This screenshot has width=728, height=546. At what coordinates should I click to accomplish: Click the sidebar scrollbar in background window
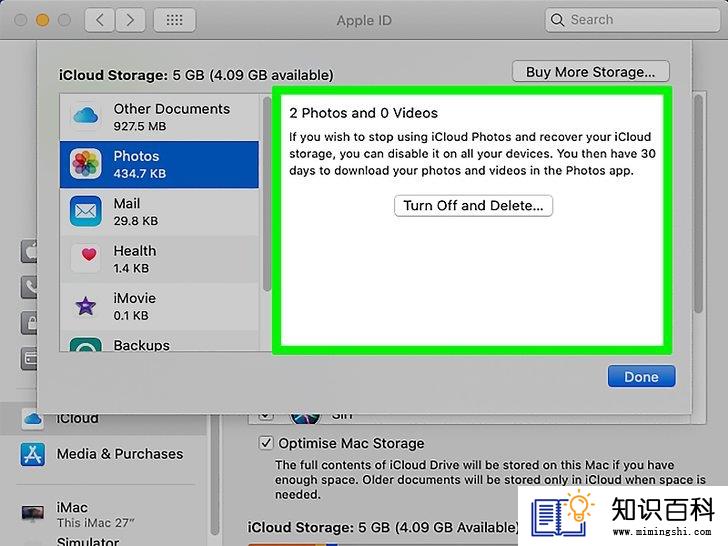pyautogui.click(x=214, y=476)
